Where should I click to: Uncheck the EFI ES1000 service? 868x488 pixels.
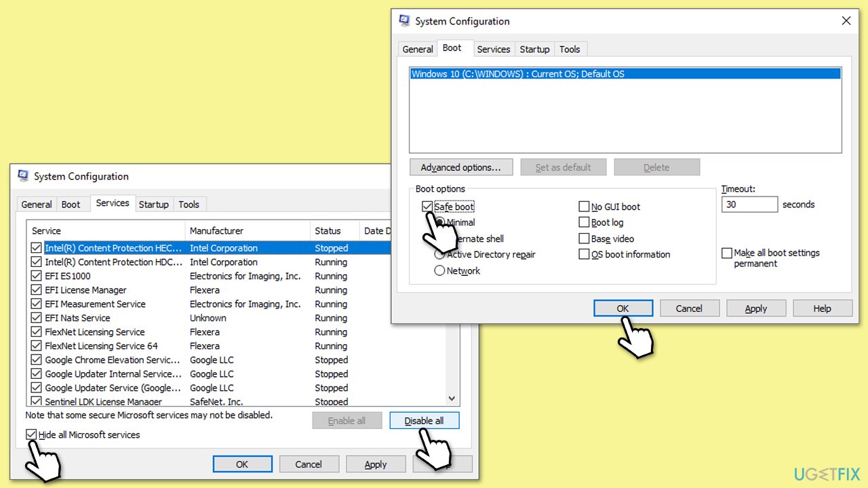[x=37, y=276]
